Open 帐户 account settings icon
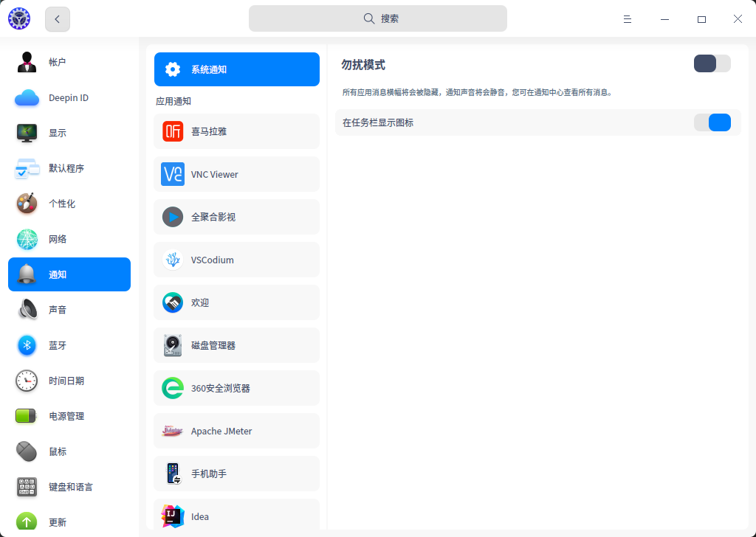The image size is (756, 537). click(x=27, y=62)
